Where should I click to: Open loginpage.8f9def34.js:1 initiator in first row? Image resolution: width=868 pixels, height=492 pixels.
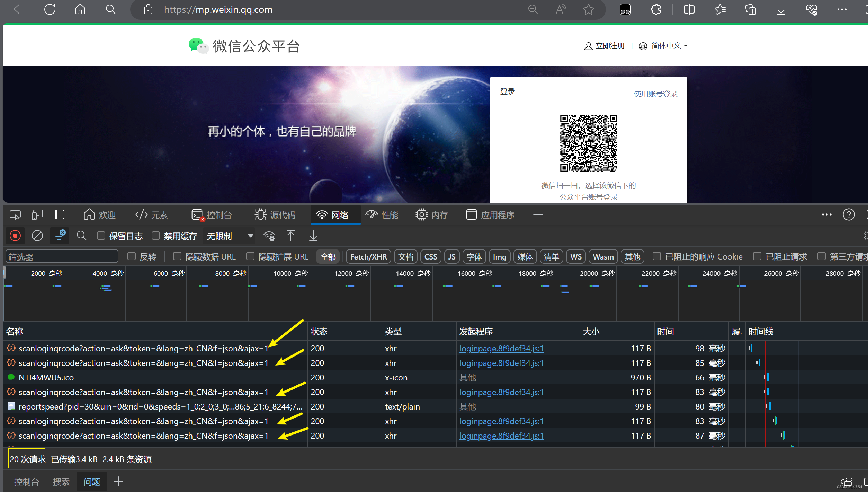pos(501,349)
